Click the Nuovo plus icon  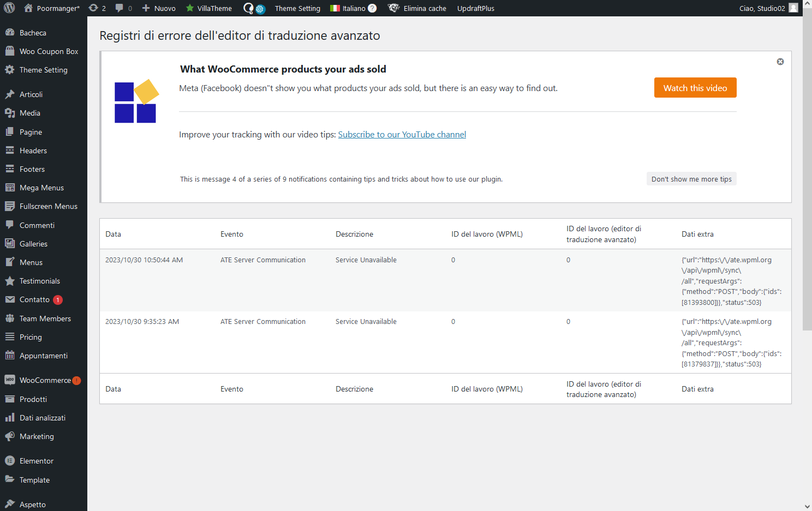point(146,8)
